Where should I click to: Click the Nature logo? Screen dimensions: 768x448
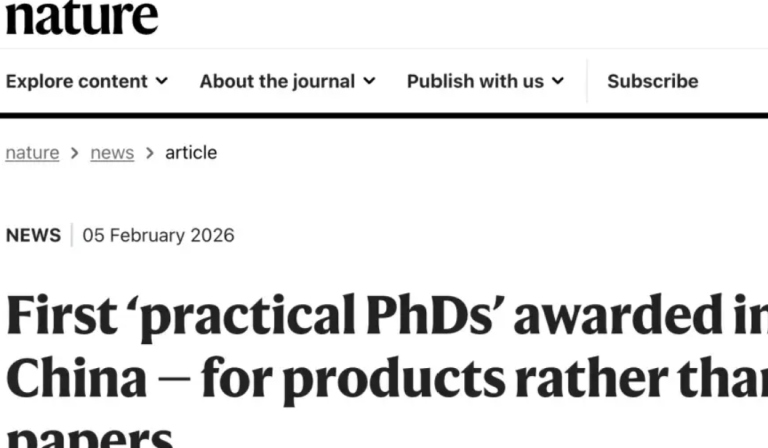80,16
